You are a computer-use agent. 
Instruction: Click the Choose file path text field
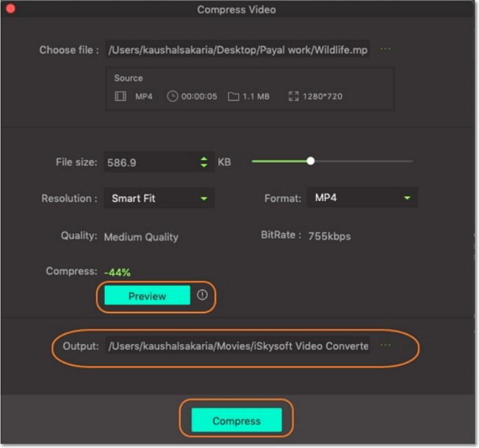point(237,50)
